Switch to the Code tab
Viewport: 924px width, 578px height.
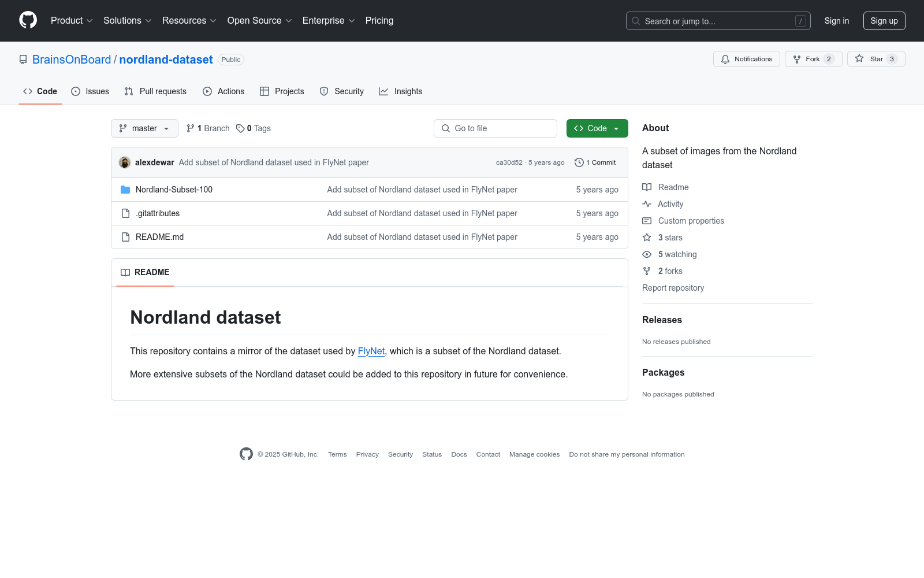click(x=40, y=91)
